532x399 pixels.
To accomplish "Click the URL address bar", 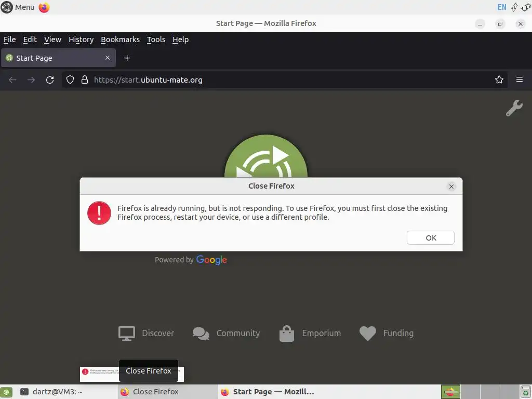I will tap(284, 79).
